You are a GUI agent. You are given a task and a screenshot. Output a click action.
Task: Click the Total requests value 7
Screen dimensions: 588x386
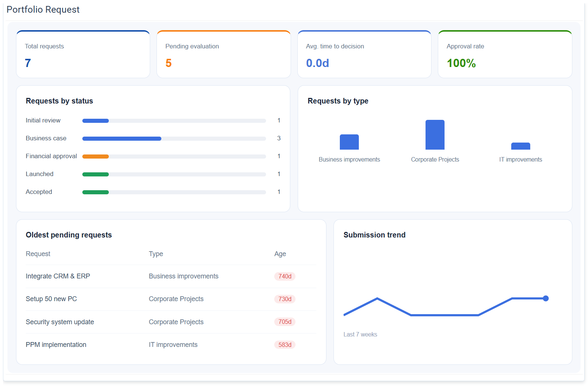pos(28,63)
